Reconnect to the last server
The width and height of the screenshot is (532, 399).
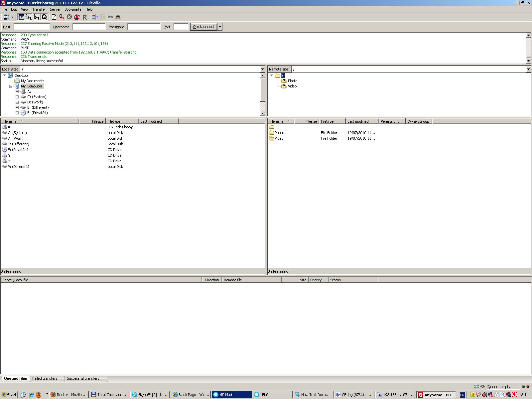84,17
